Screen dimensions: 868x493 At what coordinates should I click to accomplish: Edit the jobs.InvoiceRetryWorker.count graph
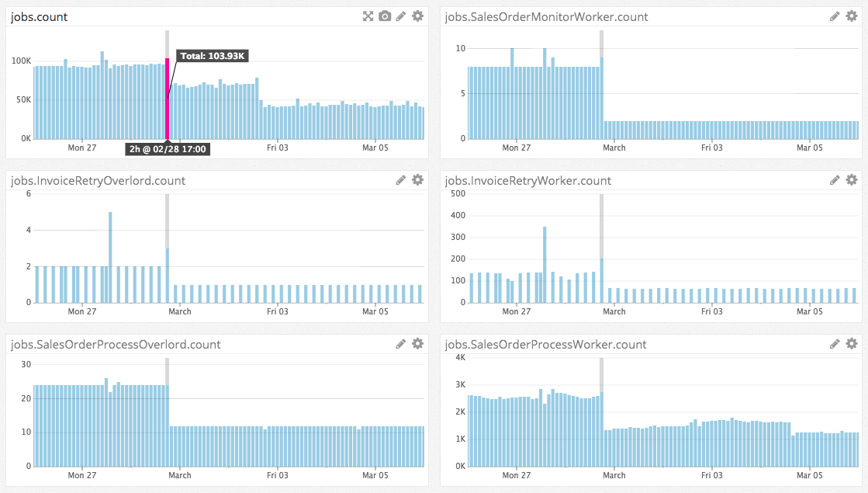tap(835, 180)
